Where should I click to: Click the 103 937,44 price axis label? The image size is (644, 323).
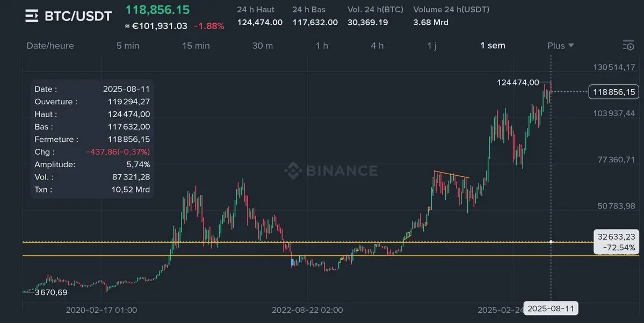click(614, 113)
